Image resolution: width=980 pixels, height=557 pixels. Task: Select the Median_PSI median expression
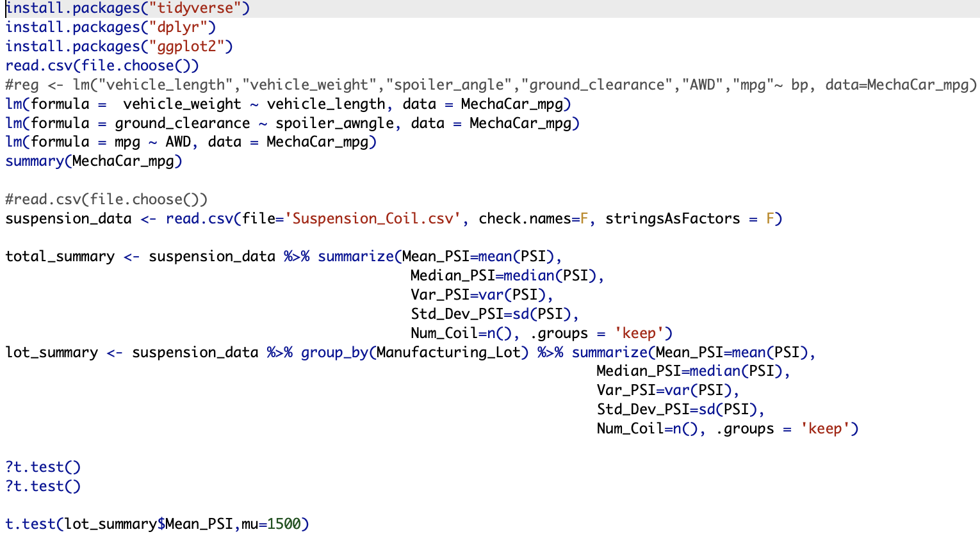pyautogui.click(x=505, y=275)
